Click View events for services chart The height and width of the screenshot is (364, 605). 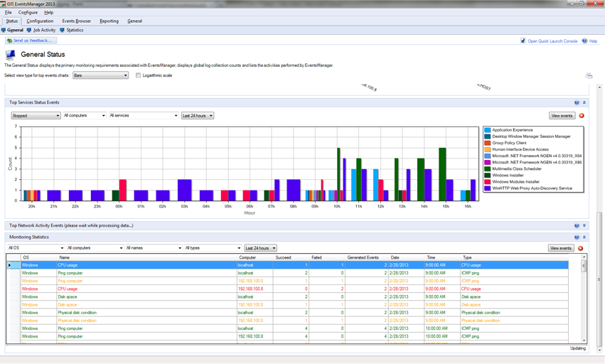click(562, 116)
